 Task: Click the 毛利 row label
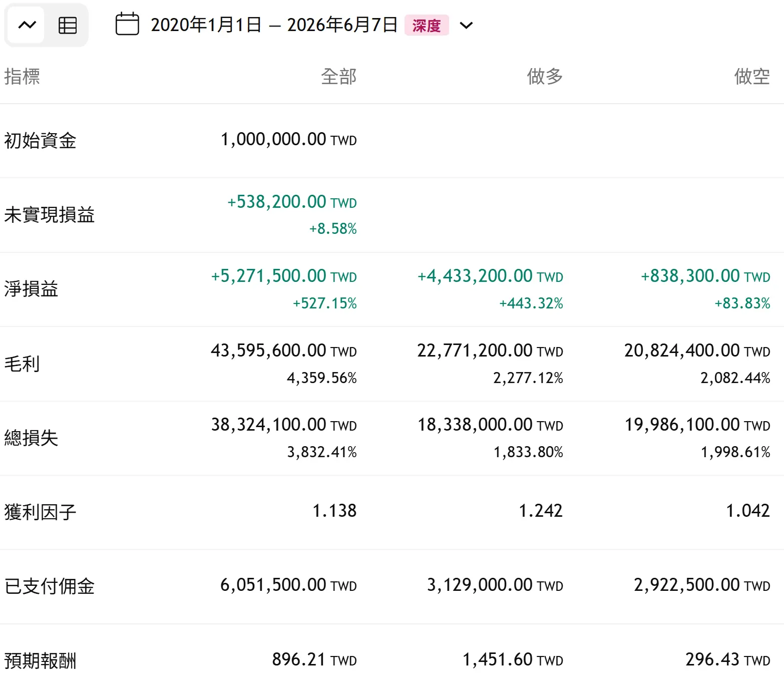pos(22,364)
